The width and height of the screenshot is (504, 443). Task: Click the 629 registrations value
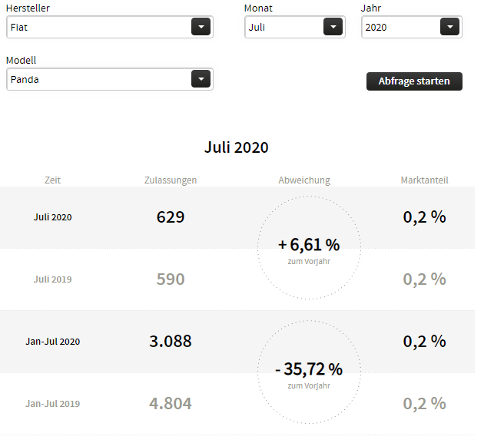[171, 217]
